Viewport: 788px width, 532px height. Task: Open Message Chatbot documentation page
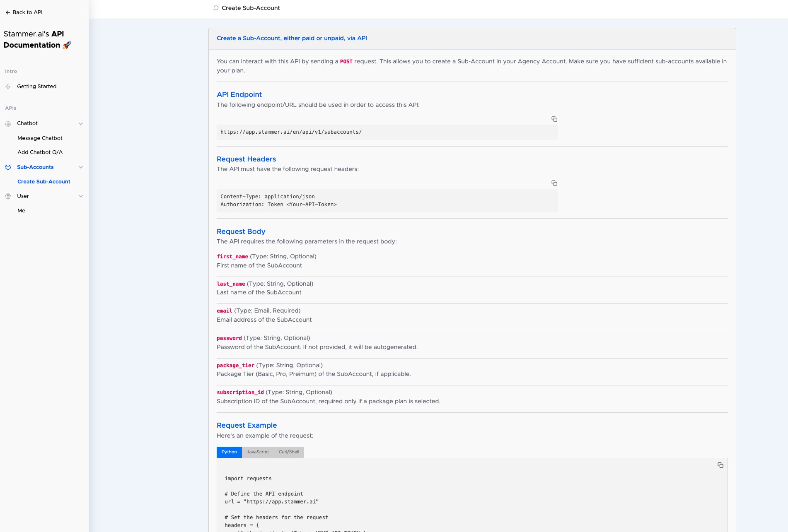[40, 138]
